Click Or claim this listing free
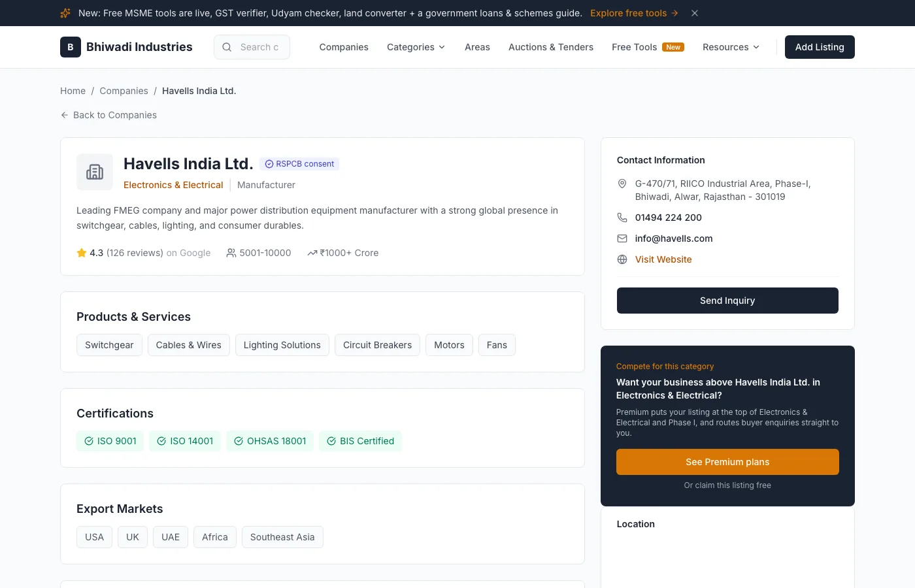 click(727, 485)
